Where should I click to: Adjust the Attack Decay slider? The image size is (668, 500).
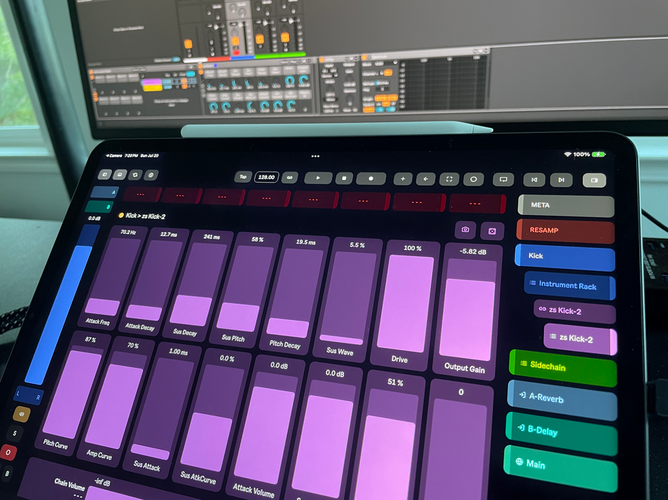click(155, 280)
